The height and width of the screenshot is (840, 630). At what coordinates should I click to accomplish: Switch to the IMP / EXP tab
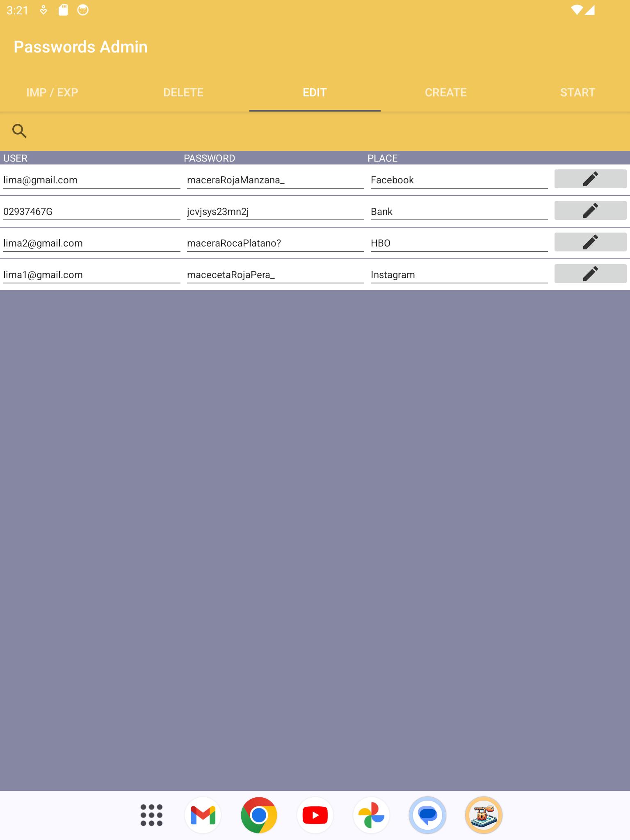point(52,92)
